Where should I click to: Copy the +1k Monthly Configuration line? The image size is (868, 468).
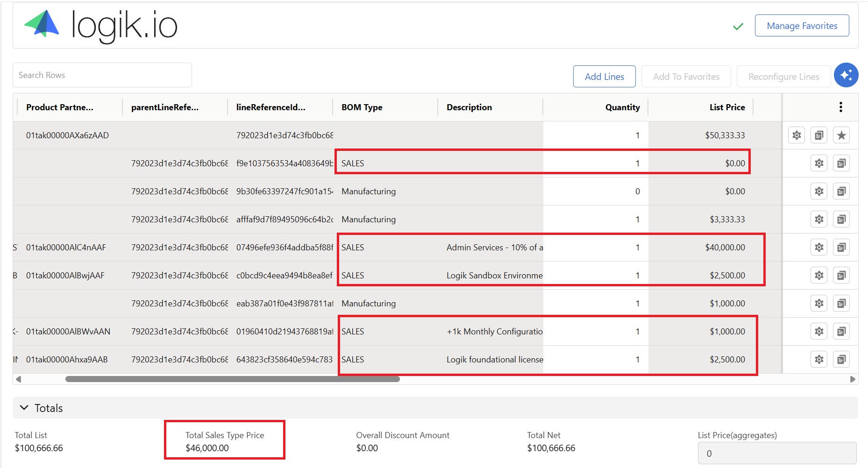[841, 332]
